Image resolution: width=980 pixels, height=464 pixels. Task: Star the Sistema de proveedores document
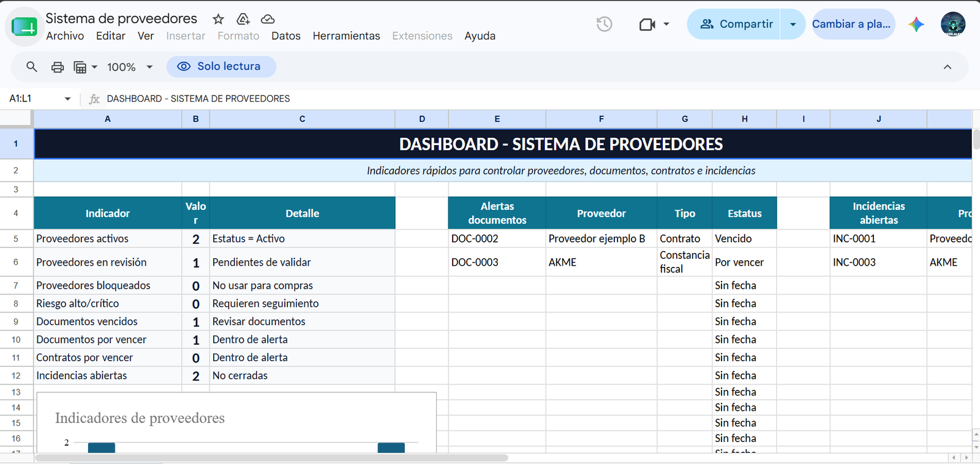pos(218,19)
